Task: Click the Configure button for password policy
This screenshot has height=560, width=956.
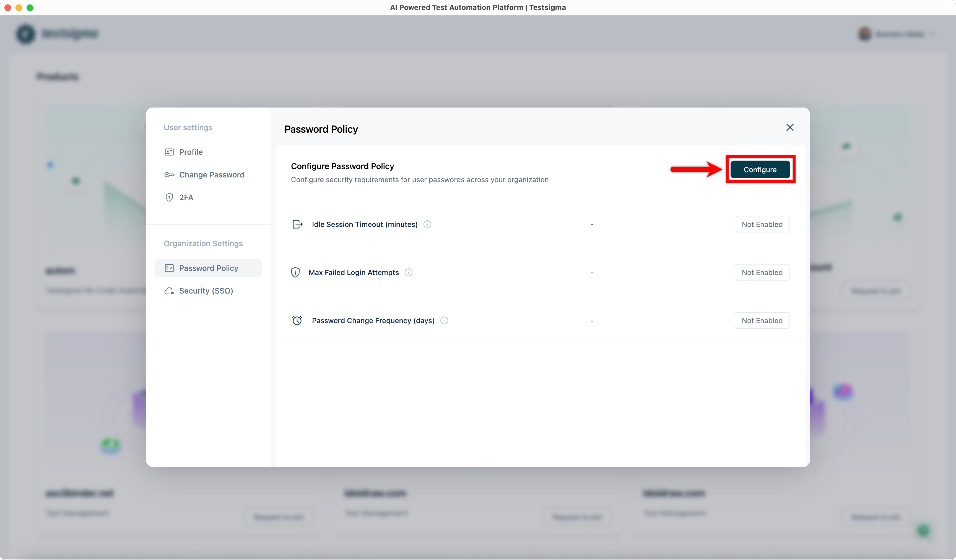Action: click(x=760, y=169)
